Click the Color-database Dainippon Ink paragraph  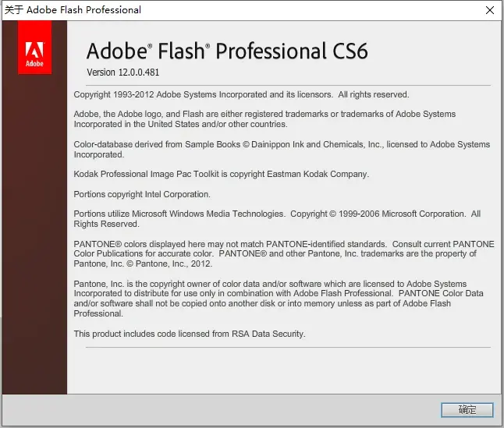pos(281,149)
